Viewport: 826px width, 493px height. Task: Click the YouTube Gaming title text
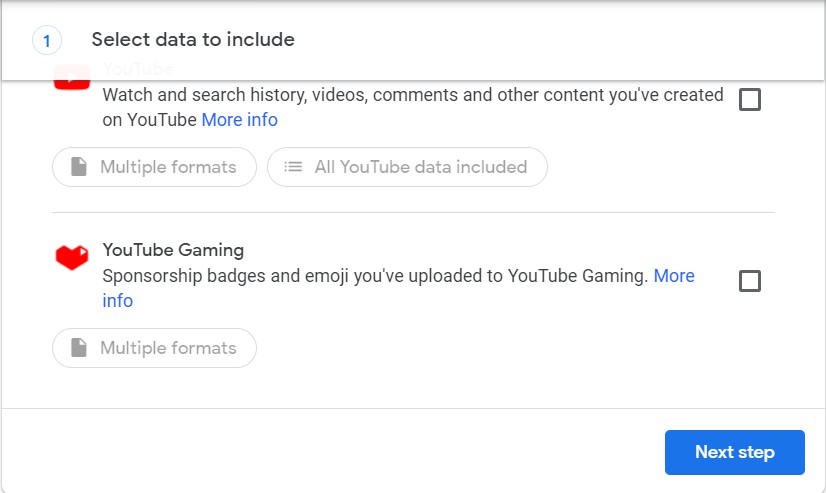[173, 250]
